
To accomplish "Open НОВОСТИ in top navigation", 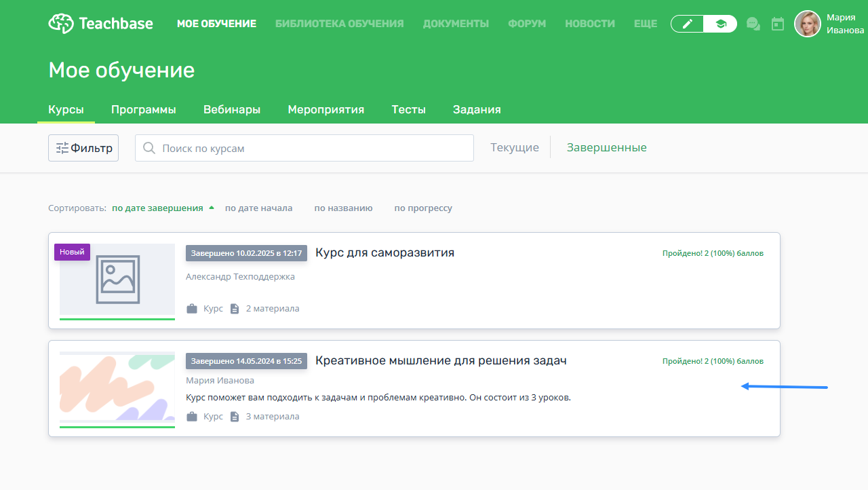I will click(590, 24).
